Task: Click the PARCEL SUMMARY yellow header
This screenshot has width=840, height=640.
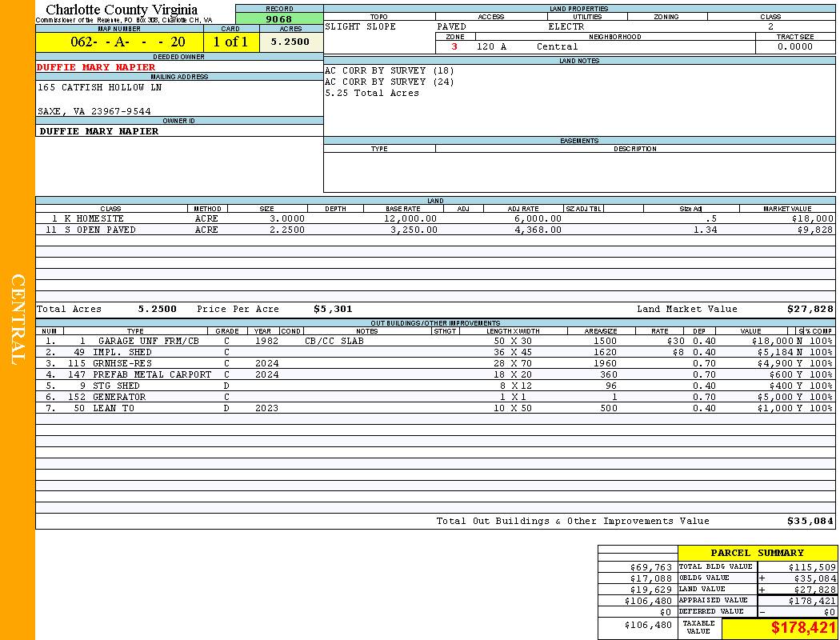Action: tap(757, 553)
